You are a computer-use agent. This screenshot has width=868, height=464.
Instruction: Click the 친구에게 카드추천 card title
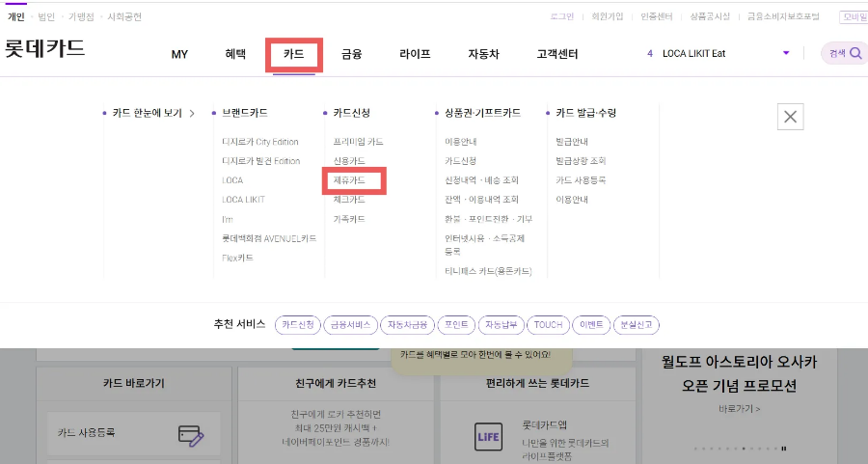(x=336, y=383)
